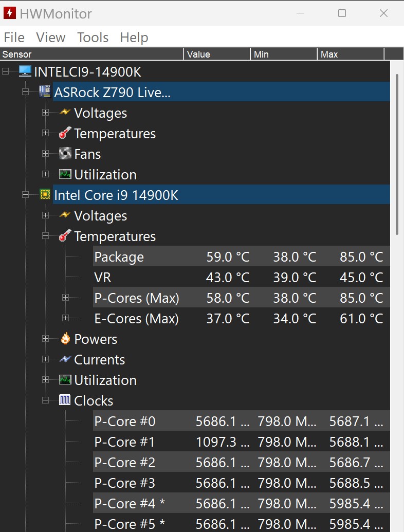Click the waveform icon beside Clocks
The height and width of the screenshot is (532, 404).
[65, 400]
